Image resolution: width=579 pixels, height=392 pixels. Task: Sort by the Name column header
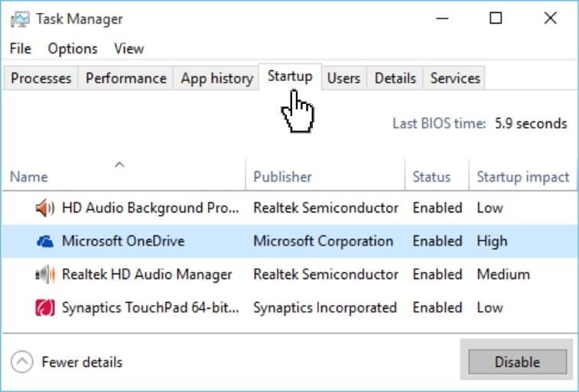pos(29,177)
